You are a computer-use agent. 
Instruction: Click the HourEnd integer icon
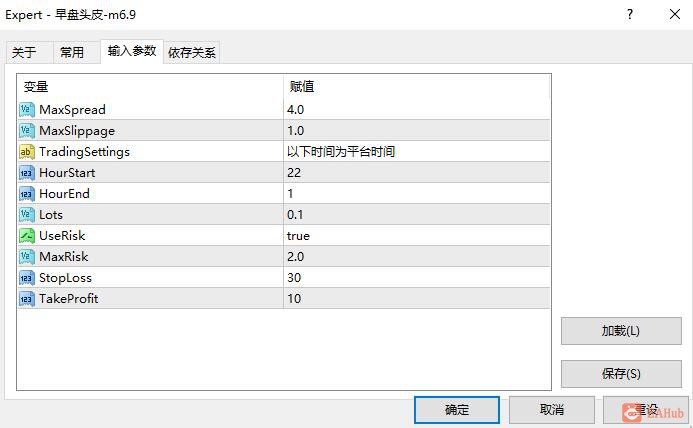[x=27, y=194]
